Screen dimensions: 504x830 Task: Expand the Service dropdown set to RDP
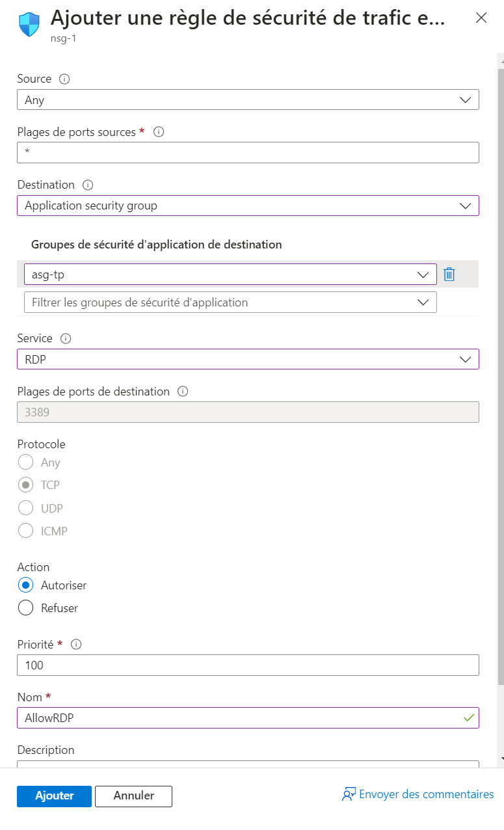[x=248, y=359]
